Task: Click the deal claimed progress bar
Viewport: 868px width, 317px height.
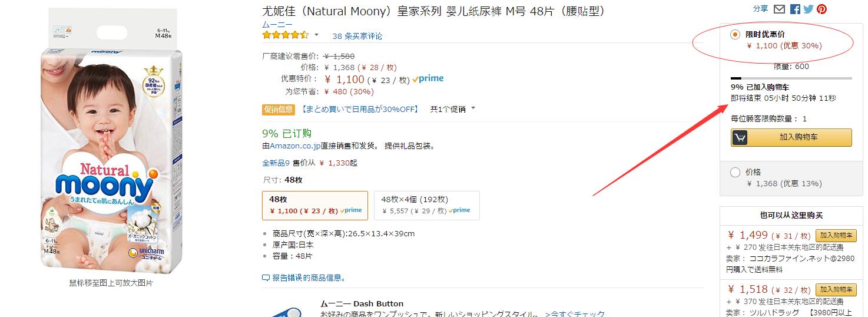Action: (x=791, y=78)
